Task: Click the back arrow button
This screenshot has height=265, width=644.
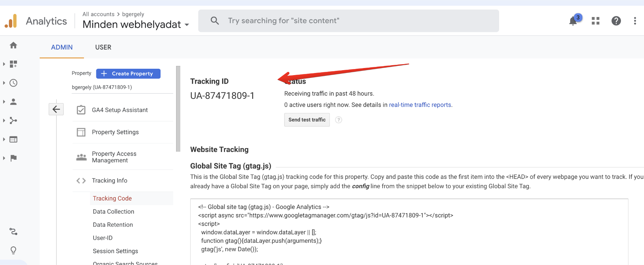Action: tap(56, 109)
